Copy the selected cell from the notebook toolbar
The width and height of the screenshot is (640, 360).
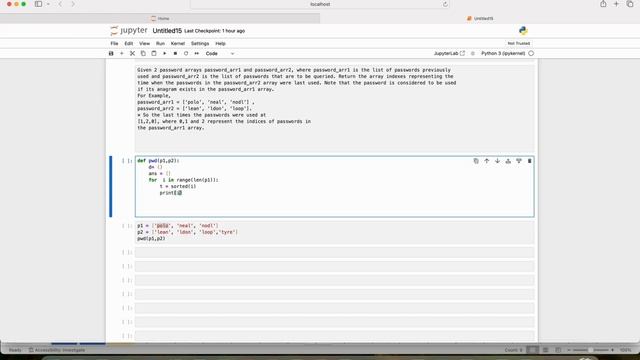click(x=143, y=53)
